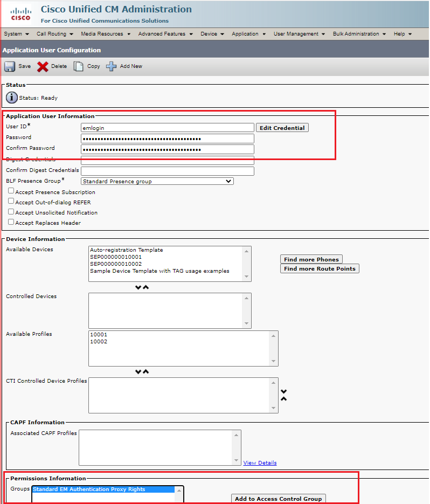Click the User ID field containing emlogin
Screen dimensions: 430x504
[168, 128]
